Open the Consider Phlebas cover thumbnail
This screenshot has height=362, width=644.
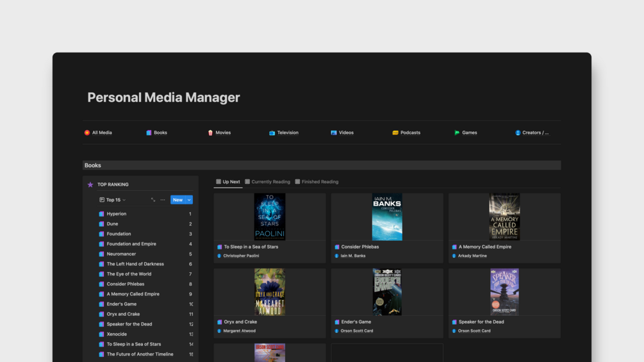[387, 217]
